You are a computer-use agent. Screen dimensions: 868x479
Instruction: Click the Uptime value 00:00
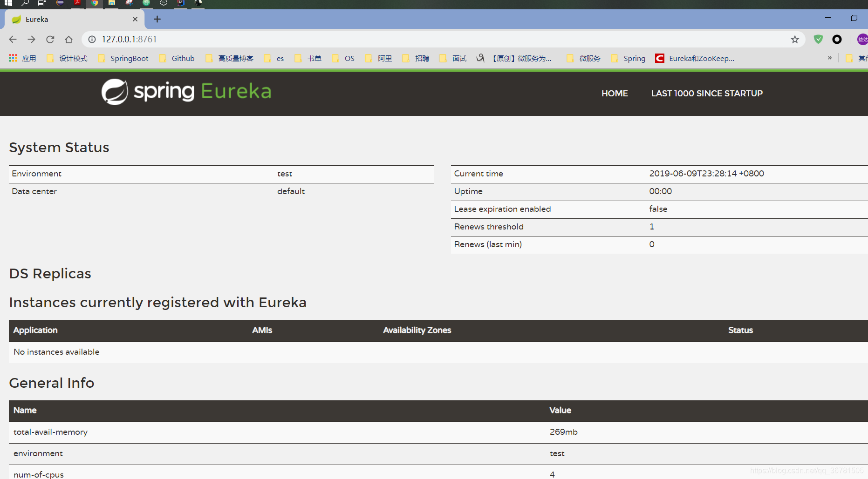point(660,191)
